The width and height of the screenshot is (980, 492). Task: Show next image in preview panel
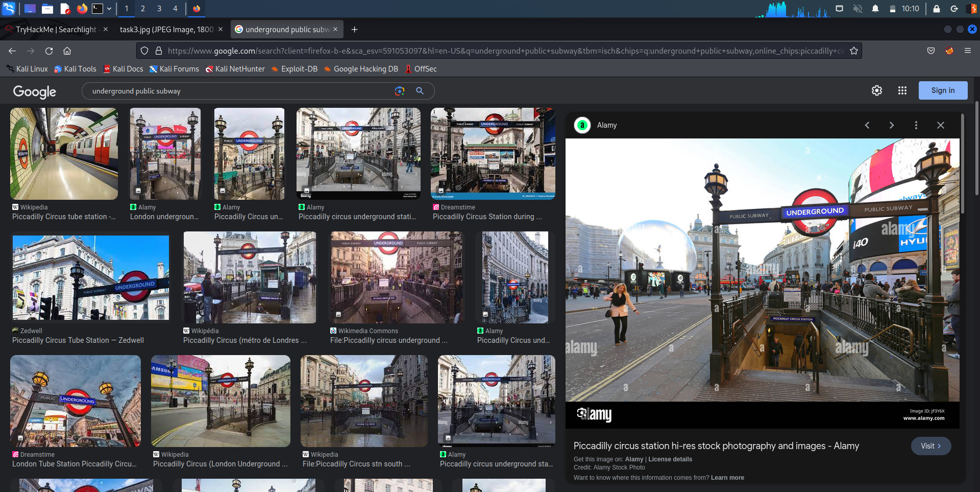(891, 125)
